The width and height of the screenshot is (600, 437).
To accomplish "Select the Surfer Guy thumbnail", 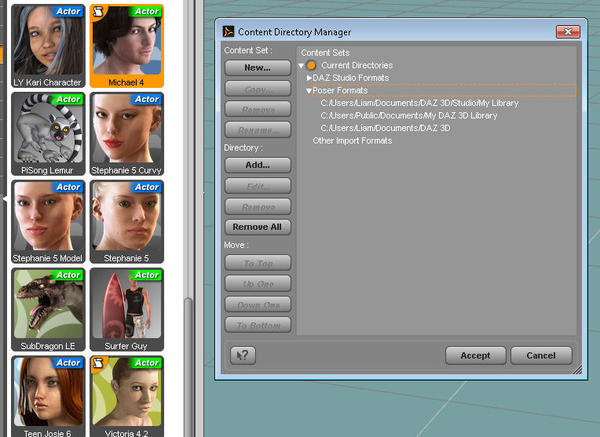I will click(x=127, y=310).
